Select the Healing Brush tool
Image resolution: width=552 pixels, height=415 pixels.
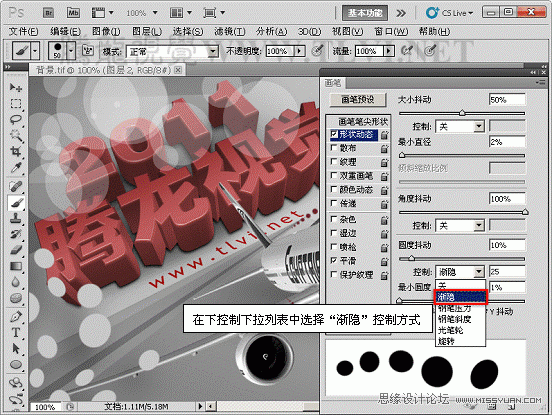16,186
